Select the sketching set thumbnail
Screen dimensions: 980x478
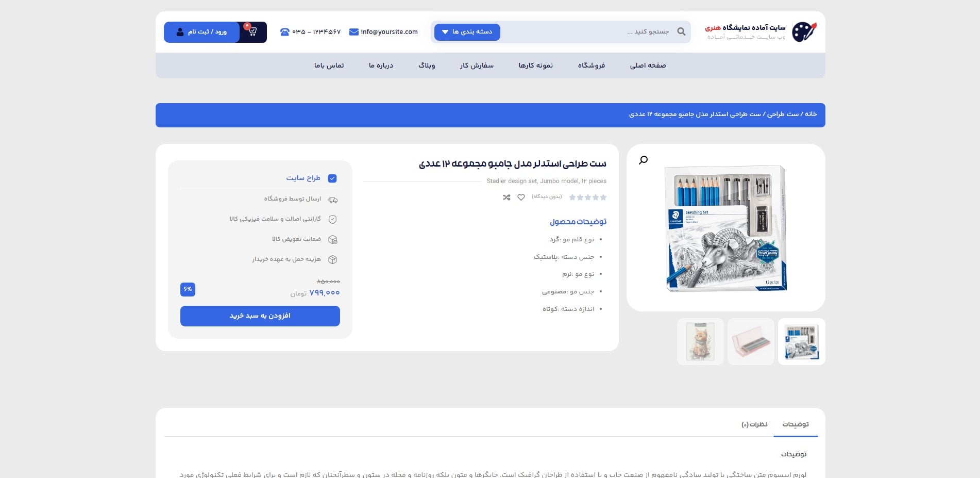[801, 341]
